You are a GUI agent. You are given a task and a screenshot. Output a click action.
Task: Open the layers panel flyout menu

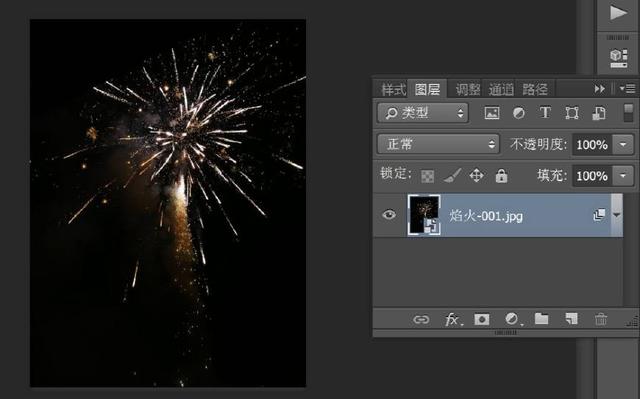pos(627,88)
